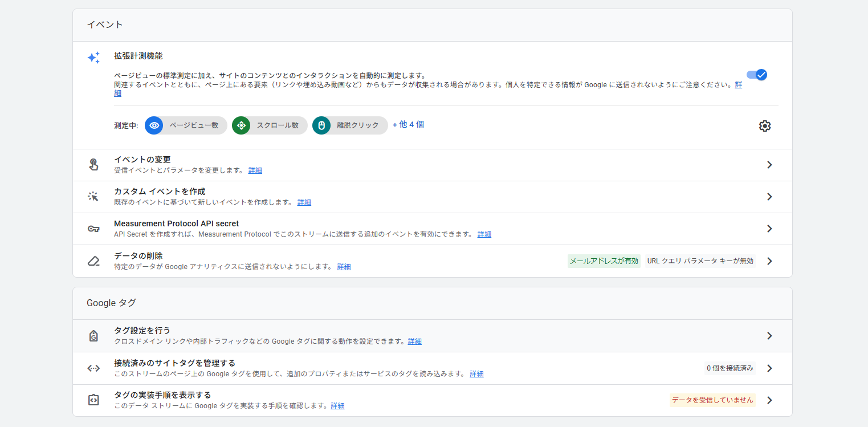Show more events via + 他 4 個
This screenshot has height=427, width=868.
(408, 124)
